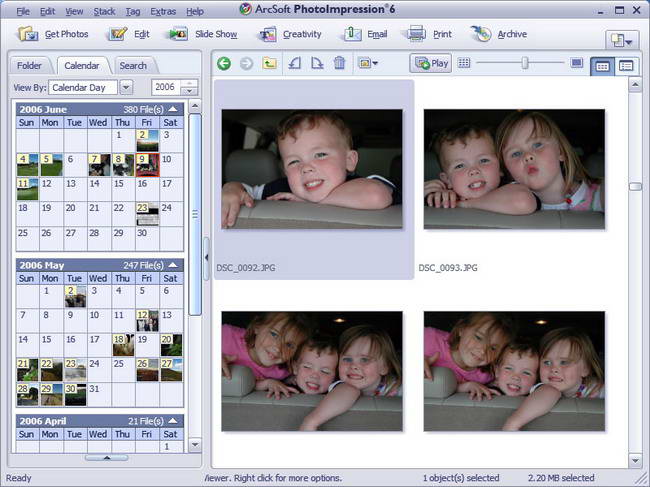
Task: Rotate the photo left using toolbar icon
Action: [294, 63]
